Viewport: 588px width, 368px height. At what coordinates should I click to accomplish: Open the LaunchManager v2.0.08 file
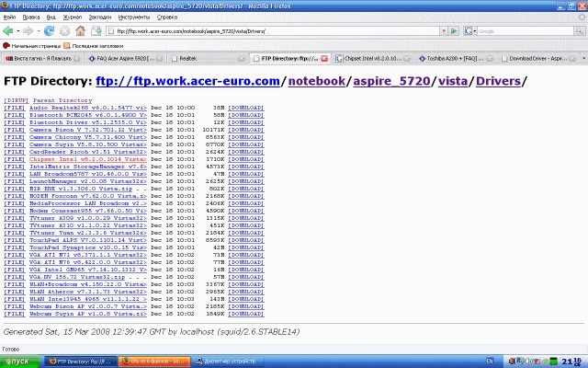pos(88,181)
